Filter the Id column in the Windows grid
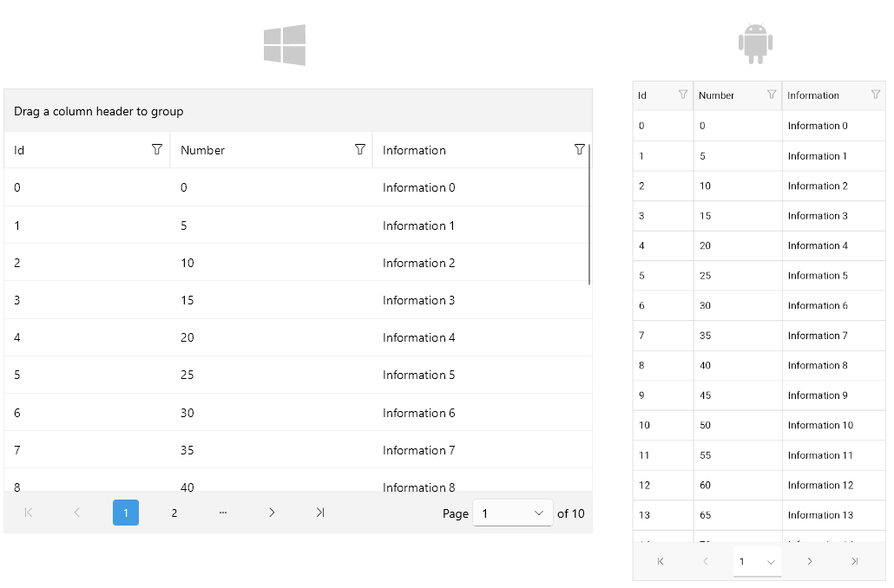 point(158,149)
